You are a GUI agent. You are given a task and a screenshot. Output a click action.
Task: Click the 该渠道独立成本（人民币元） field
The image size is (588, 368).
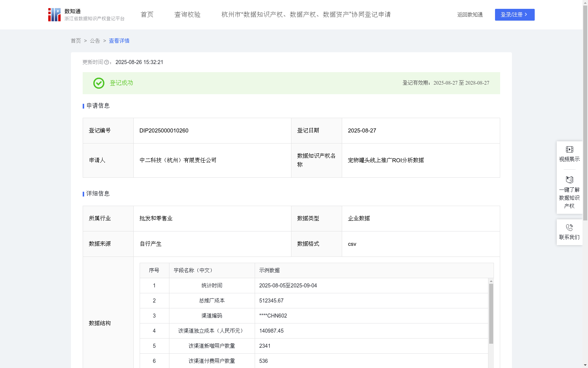pos(212,331)
